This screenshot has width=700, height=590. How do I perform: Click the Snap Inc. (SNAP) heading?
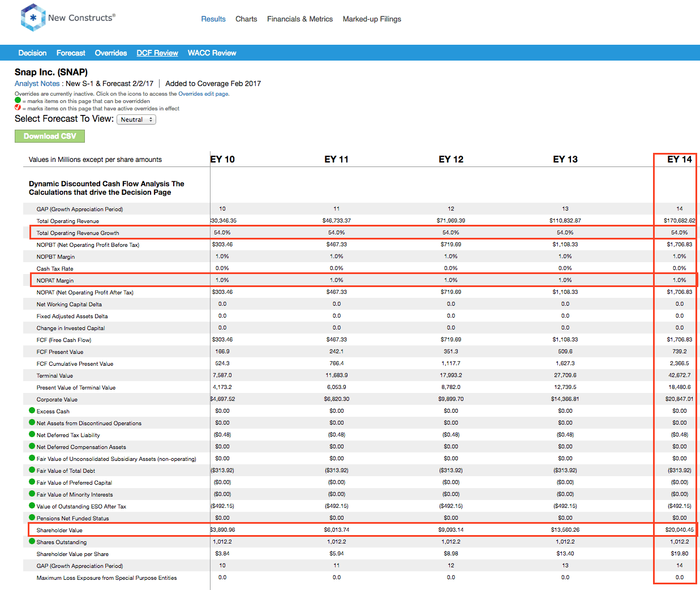(51, 72)
